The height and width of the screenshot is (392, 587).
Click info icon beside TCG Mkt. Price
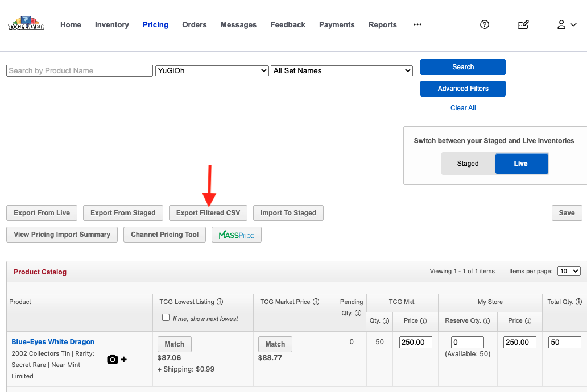pos(424,321)
